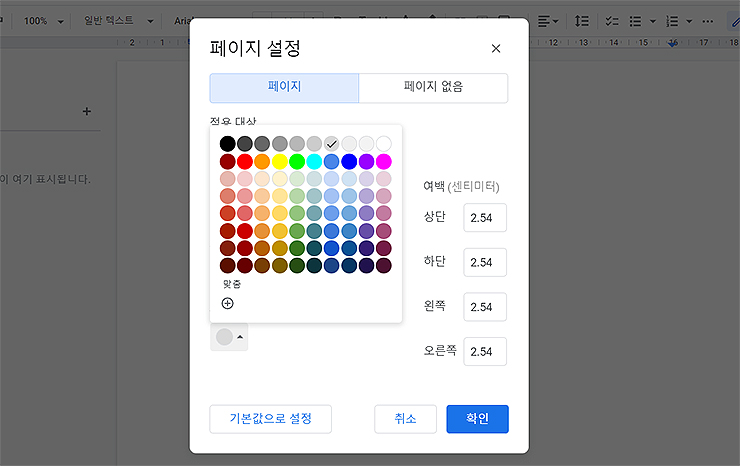Click the 맞춤 custom label
Viewport: 740px width, 466px height.
click(232, 284)
